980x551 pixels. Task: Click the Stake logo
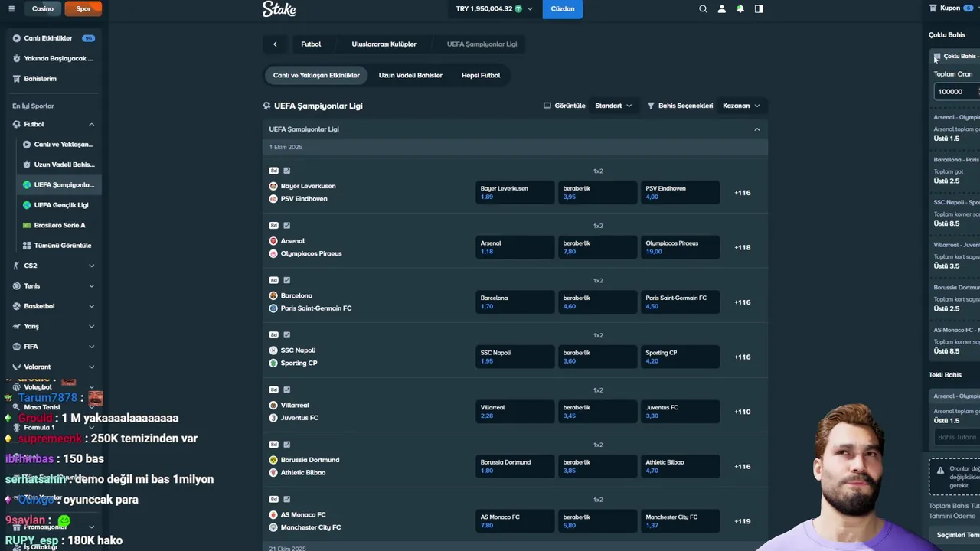pyautogui.click(x=279, y=9)
